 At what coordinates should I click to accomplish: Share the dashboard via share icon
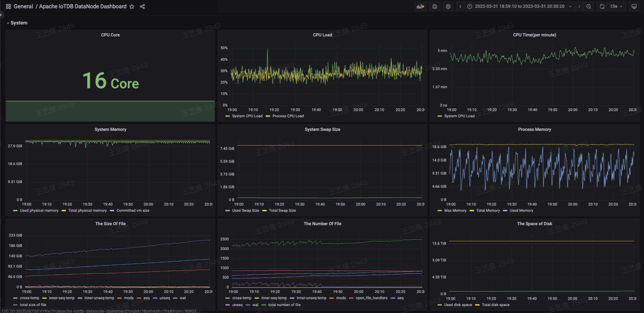142,7
